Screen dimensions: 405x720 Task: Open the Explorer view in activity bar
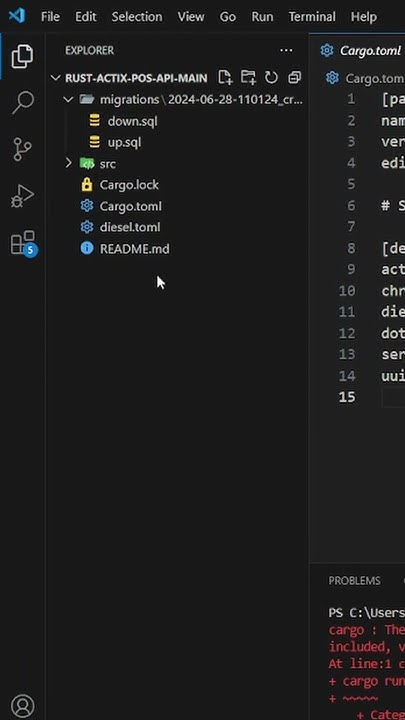[22, 56]
